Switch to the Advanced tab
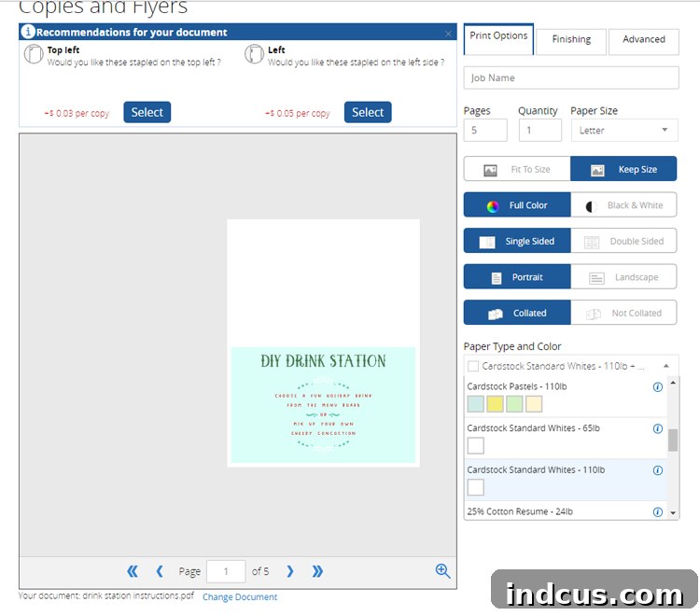 [x=644, y=41]
